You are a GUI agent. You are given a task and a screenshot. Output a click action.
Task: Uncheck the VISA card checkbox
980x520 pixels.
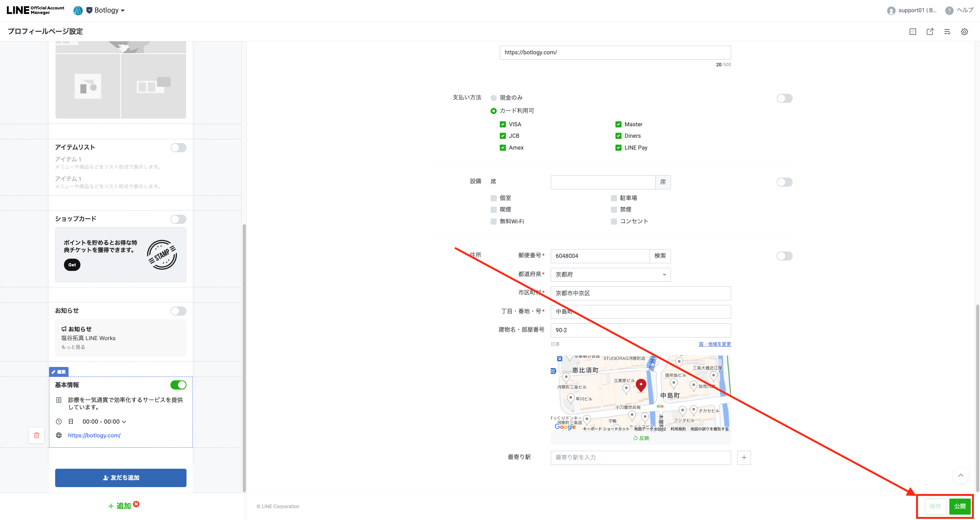click(503, 124)
